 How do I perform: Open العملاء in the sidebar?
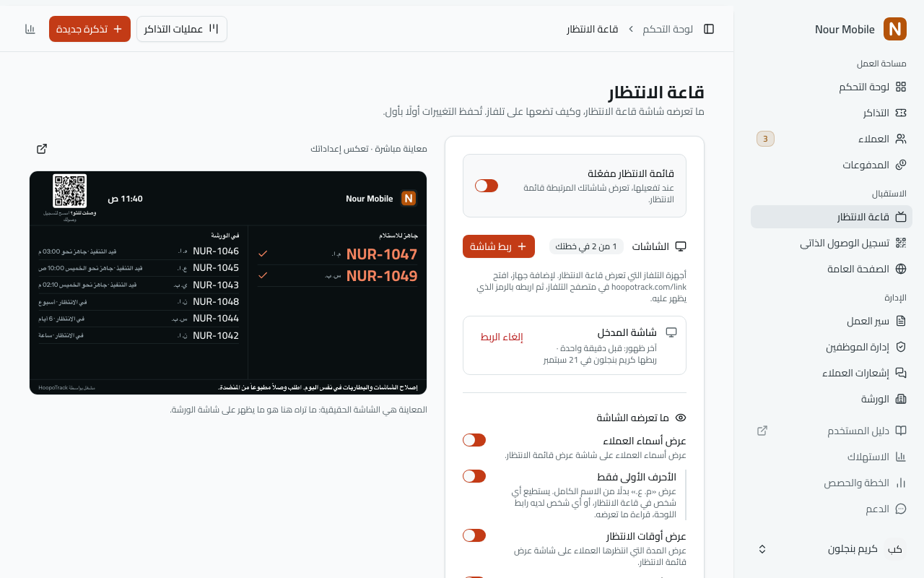(832, 139)
